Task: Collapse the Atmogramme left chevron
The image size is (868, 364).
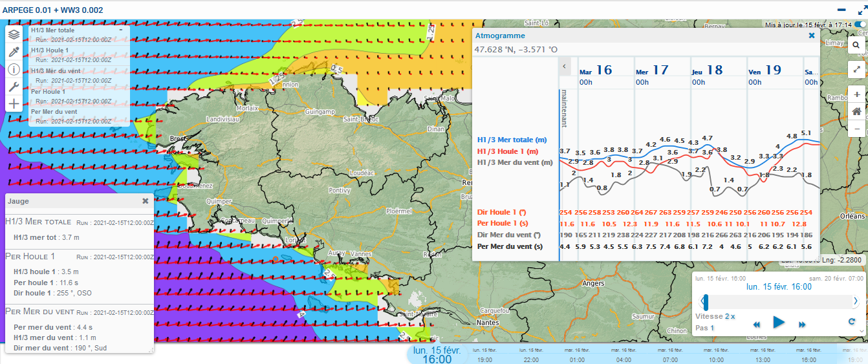Action: (x=564, y=66)
